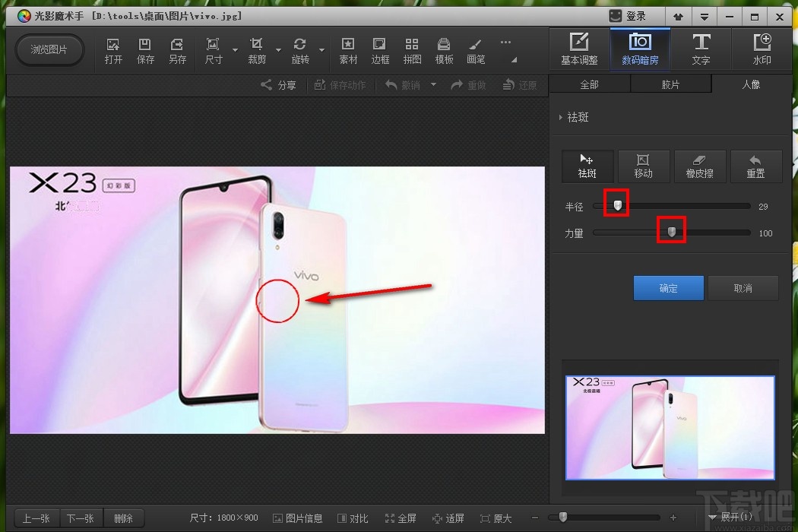Select the 移动 (Move) mode button
This screenshot has width=798, height=532.
pos(643,165)
